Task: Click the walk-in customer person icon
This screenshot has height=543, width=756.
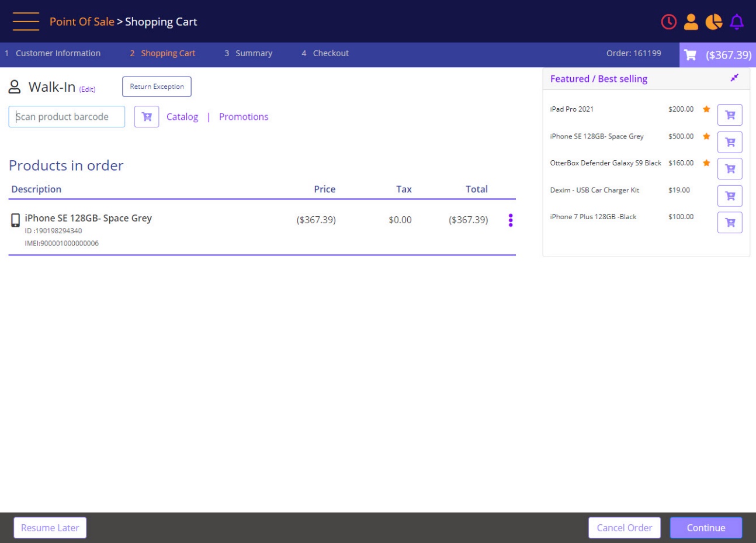Action: 15,87
